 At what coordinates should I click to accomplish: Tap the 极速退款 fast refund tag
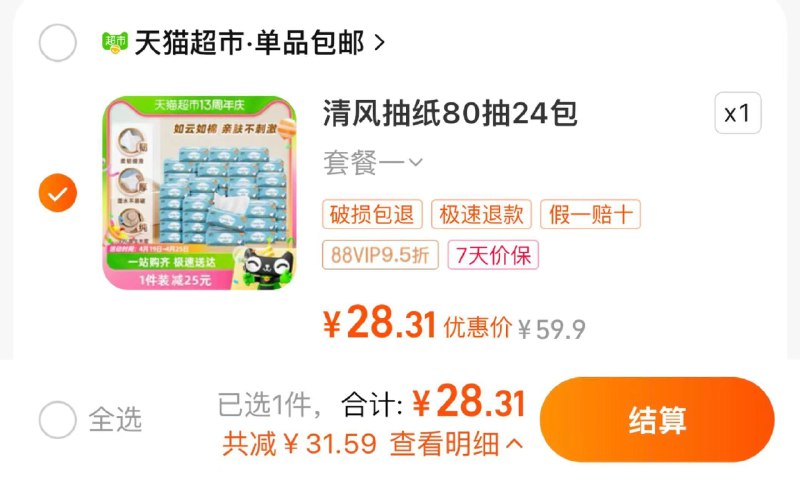tap(482, 214)
